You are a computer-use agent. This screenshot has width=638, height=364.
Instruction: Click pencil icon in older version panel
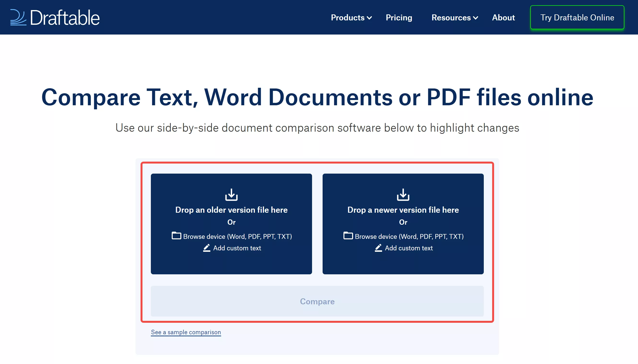pyautogui.click(x=207, y=248)
